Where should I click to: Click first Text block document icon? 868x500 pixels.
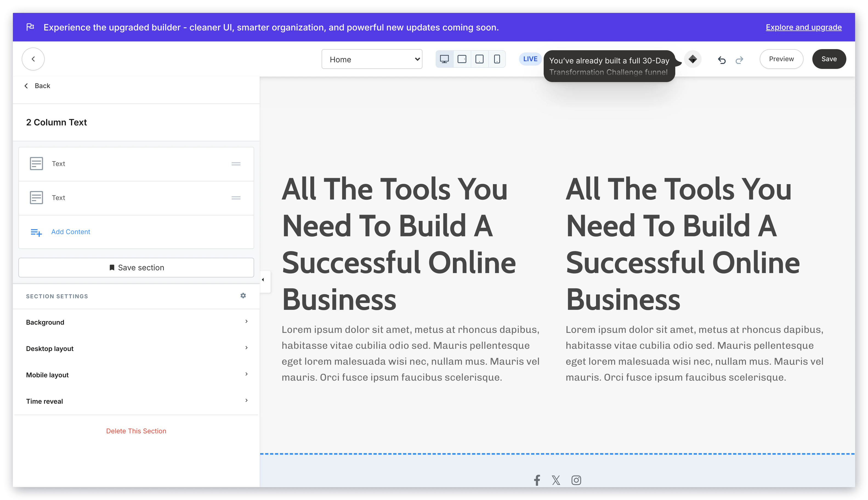36,164
